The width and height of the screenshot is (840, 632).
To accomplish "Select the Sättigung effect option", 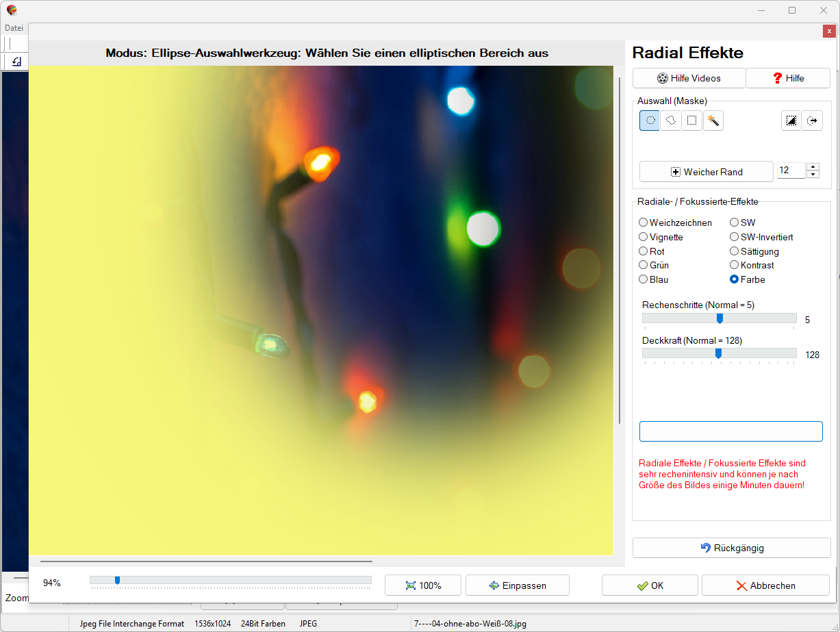I will click(735, 251).
